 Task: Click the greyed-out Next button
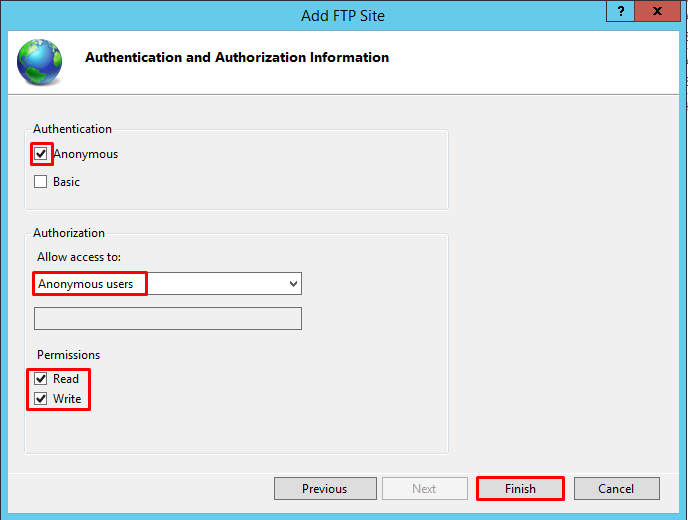[424, 489]
